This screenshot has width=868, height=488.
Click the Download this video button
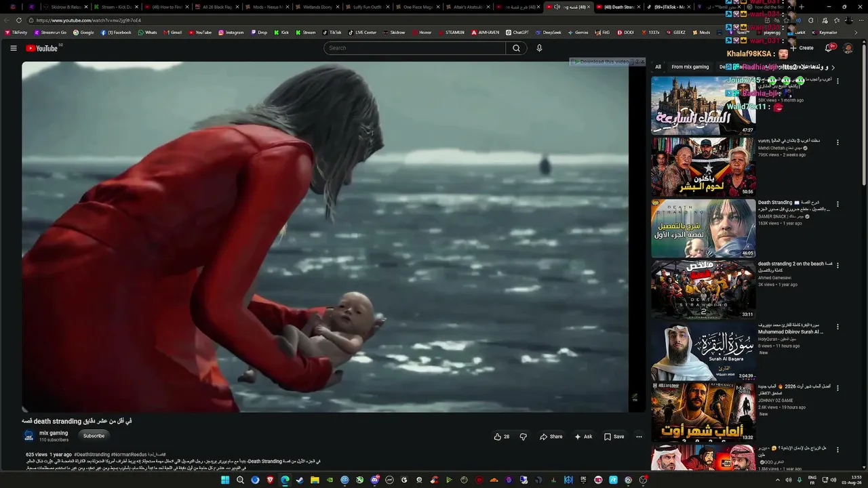coord(601,62)
